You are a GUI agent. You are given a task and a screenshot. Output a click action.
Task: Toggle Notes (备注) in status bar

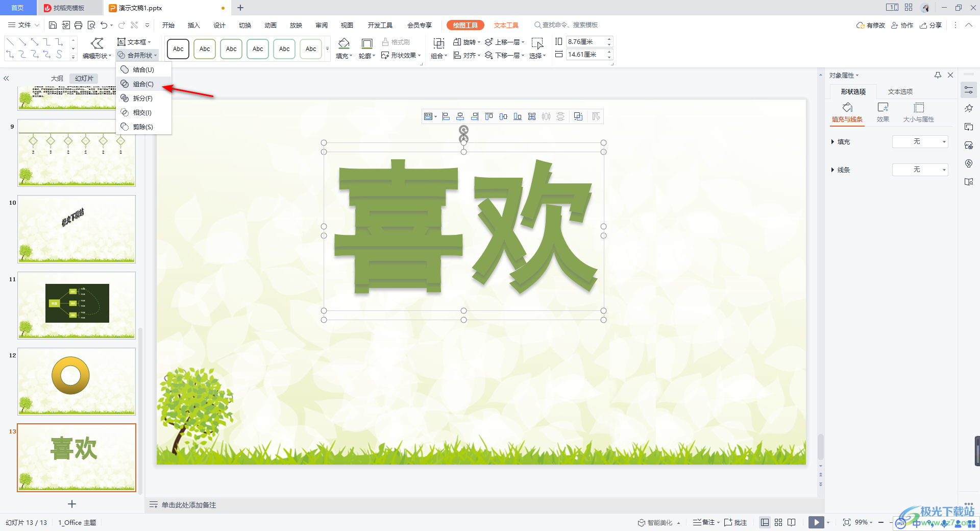tap(704, 522)
